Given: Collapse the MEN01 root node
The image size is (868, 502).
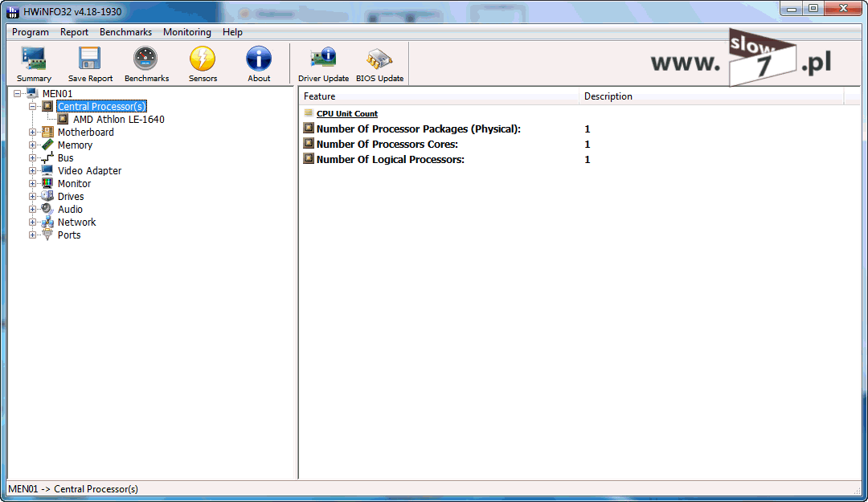Looking at the screenshot, I should click(x=17, y=93).
